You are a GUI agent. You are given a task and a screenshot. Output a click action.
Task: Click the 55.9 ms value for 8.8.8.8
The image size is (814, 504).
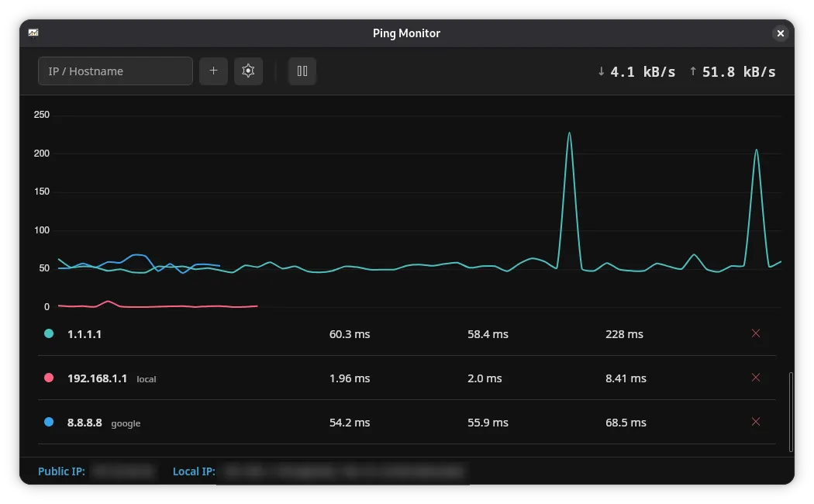click(x=488, y=423)
